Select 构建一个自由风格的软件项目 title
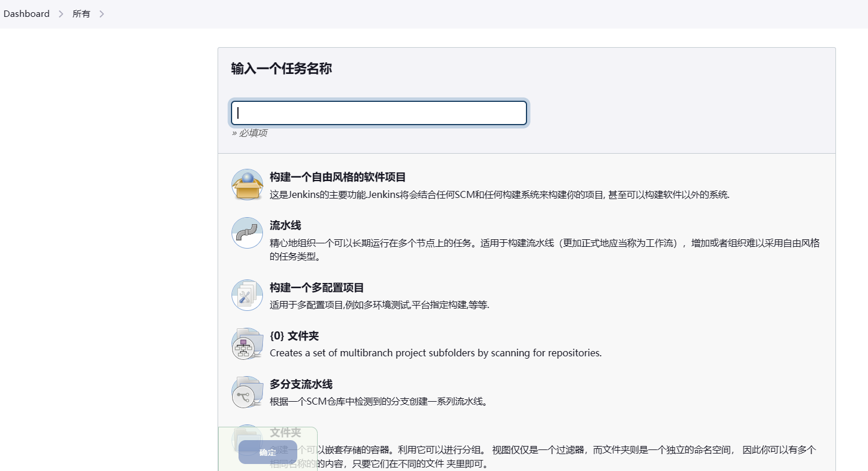868x471 pixels. pos(338,177)
